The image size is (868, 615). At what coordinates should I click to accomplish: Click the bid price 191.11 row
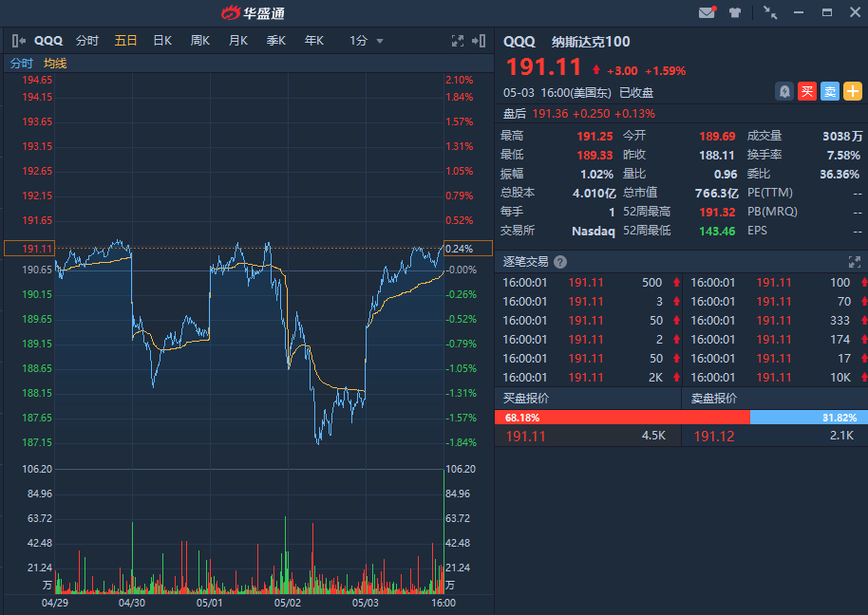coord(587,436)
